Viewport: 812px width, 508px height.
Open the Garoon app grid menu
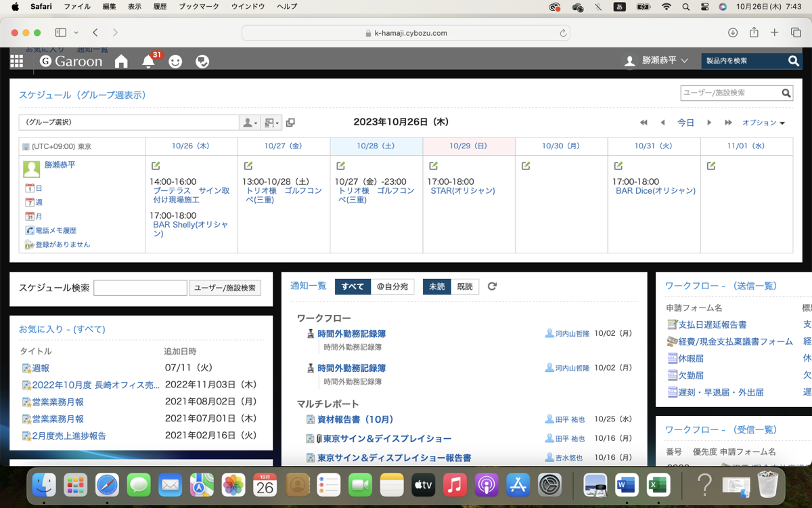pyautogui.click(x=17, y=62)
